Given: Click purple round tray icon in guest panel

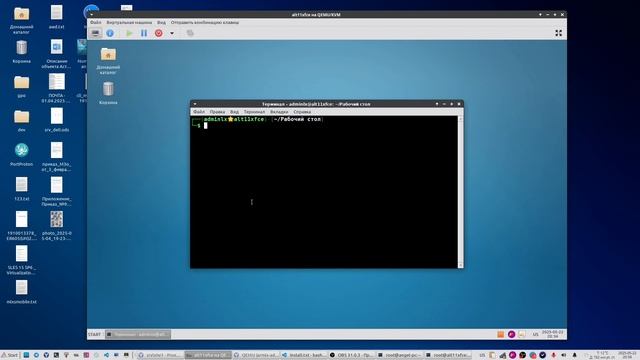Looking at the screenshot, I should [x=511, y=334].
